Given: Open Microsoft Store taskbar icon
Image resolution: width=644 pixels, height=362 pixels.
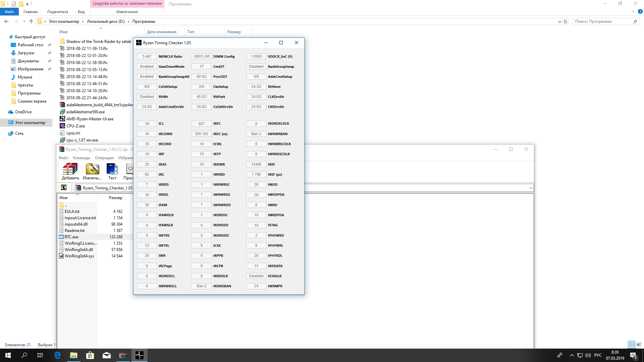Looking at the screenshot, I should coord(90,355).
